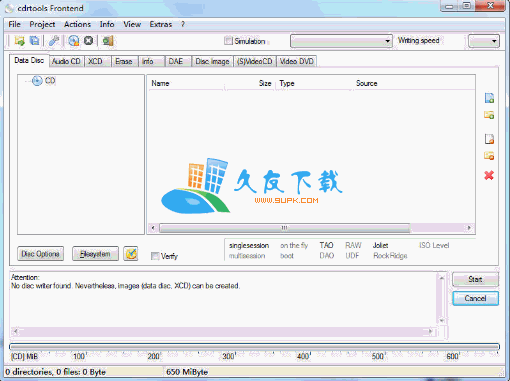The image size is (510, 381).
Task: Click the Cancel button
Action: tap(475, 298)
